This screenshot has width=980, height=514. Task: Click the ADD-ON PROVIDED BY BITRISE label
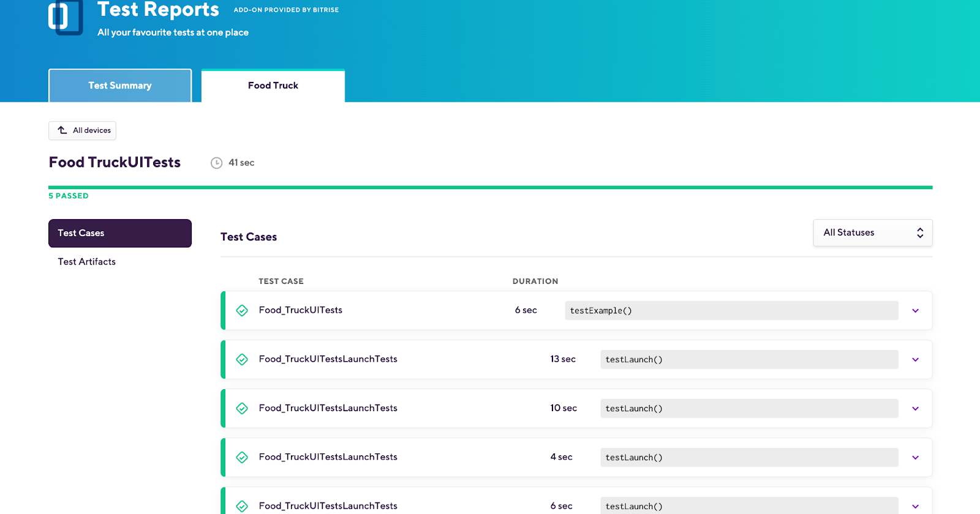coord(286,10)
